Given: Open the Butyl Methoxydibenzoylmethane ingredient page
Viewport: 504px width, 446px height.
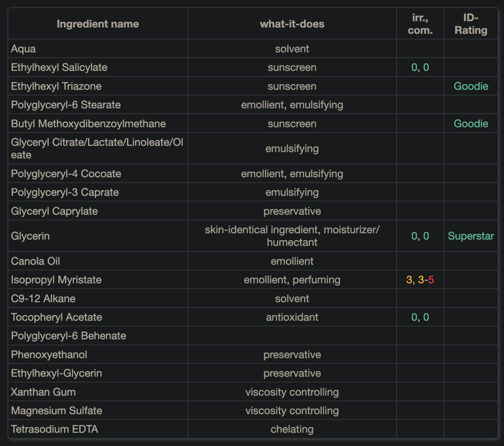Looking at the screenshot, I should [x=88, y=124].
